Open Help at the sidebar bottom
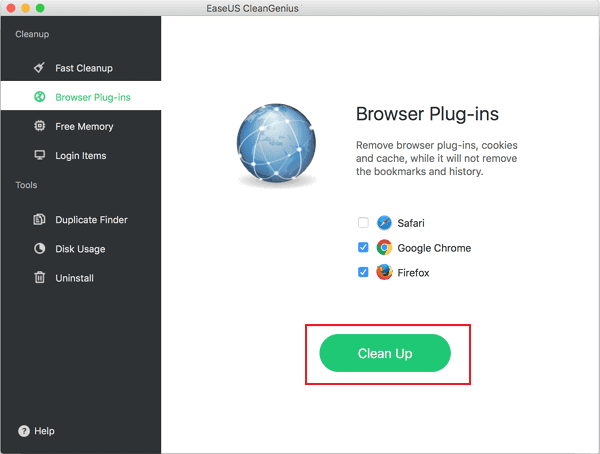 click(36, 431)
